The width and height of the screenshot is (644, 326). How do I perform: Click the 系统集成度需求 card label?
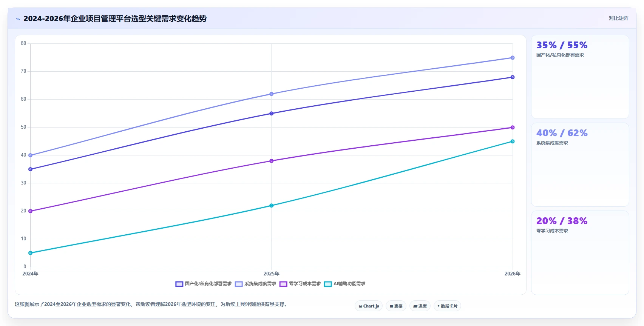click(x=552, y=143)
